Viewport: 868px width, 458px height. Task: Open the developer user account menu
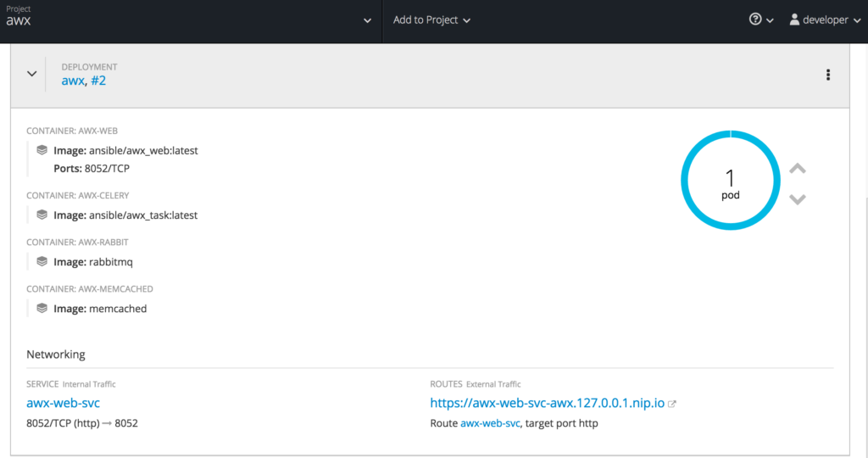point(824,20)
